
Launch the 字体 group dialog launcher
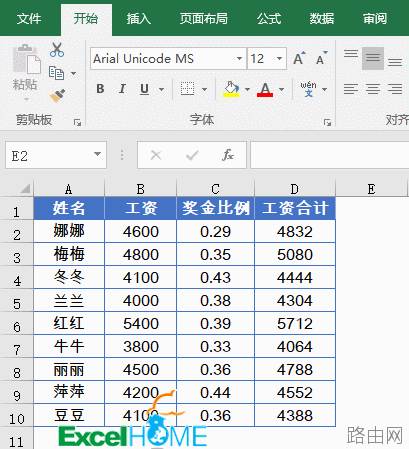coord(327,123)
